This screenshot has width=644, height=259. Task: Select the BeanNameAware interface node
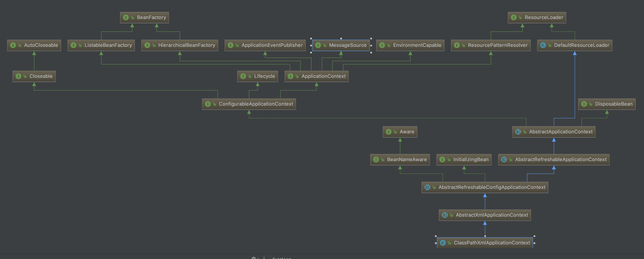(x=400, y=160)
